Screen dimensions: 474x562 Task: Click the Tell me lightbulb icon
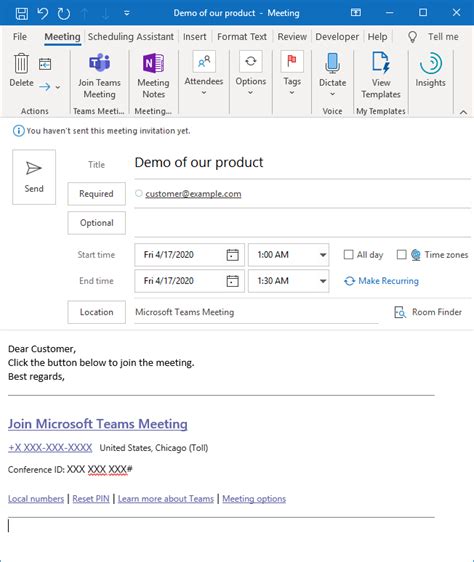pos(413,37)
